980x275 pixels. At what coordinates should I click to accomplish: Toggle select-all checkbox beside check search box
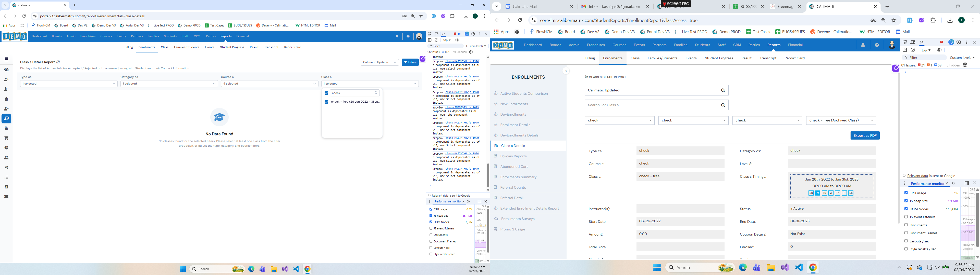click(326, 93)
